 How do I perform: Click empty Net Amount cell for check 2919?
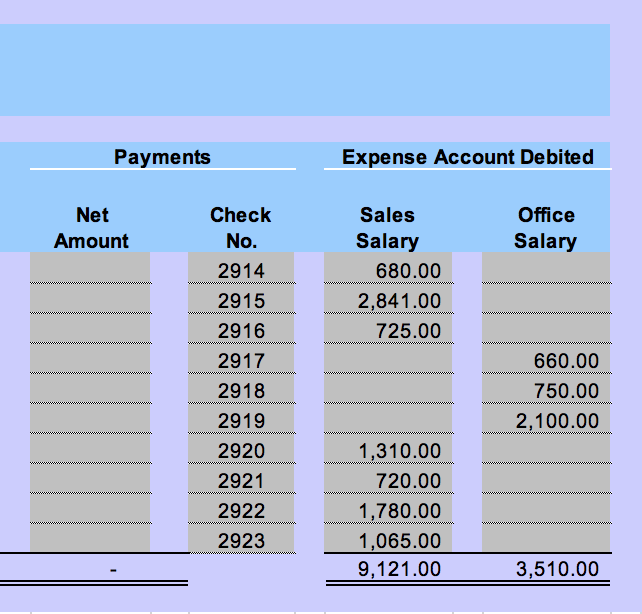90,418
